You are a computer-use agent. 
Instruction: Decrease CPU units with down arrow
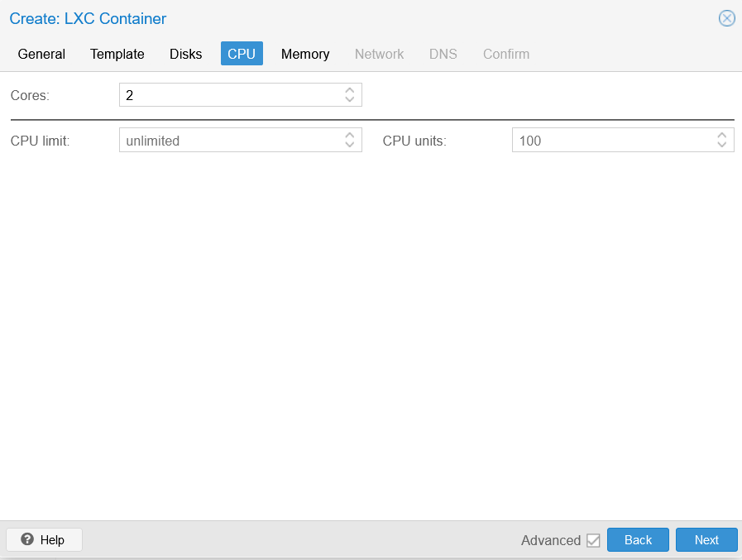721,145
